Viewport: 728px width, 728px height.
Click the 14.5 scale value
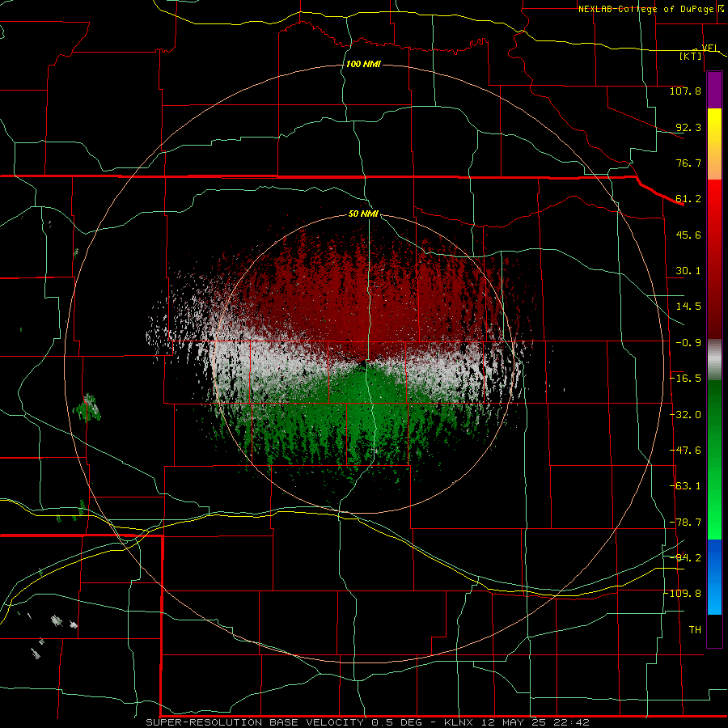point(688,307)
